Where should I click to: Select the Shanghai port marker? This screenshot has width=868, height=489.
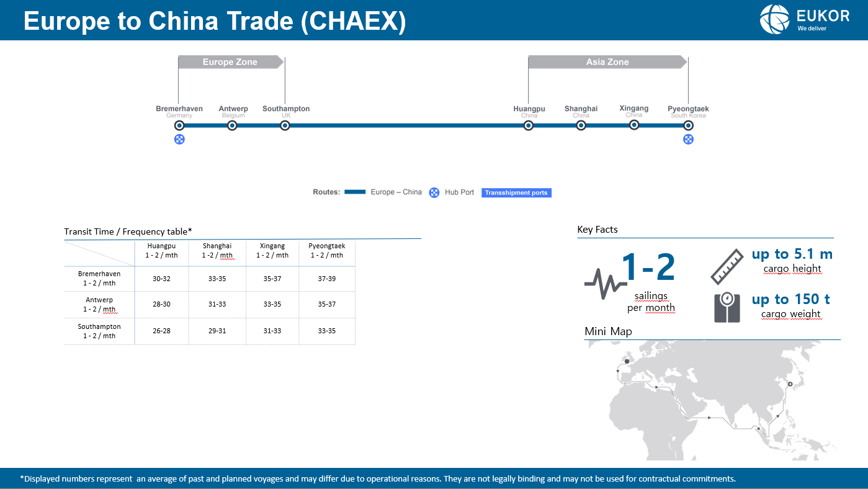coord(581,125)
